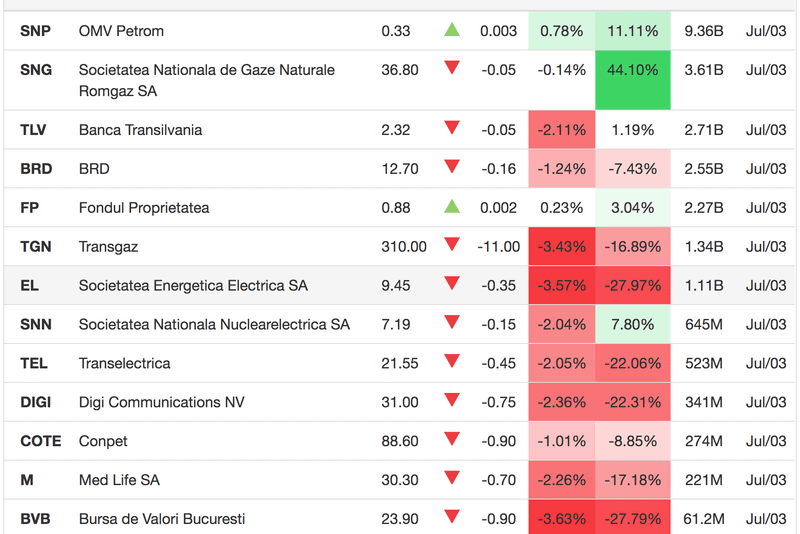Click the green up arrow for OMV Petrom
Screen dimensions: 800x534
point(452,30)
